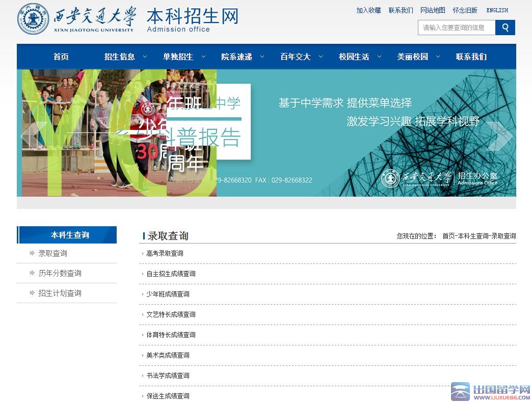532x403 pixels.
Task: Open the 联系我们 item in blue navigation bar
Action: (471, 57)
